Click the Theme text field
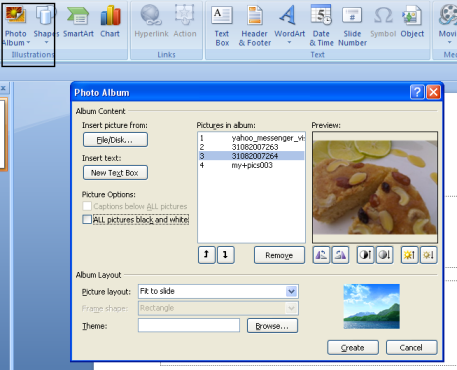The height and width of the screenshot is (370, 457). click(x=189, y=325)
